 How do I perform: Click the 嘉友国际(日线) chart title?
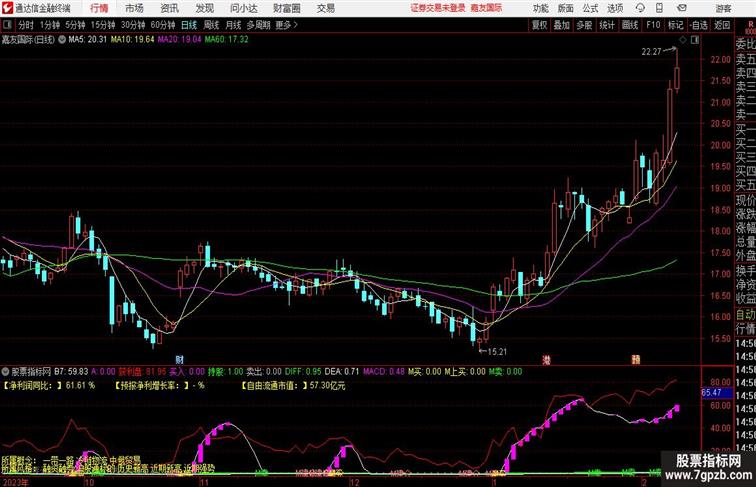point(28,40)
